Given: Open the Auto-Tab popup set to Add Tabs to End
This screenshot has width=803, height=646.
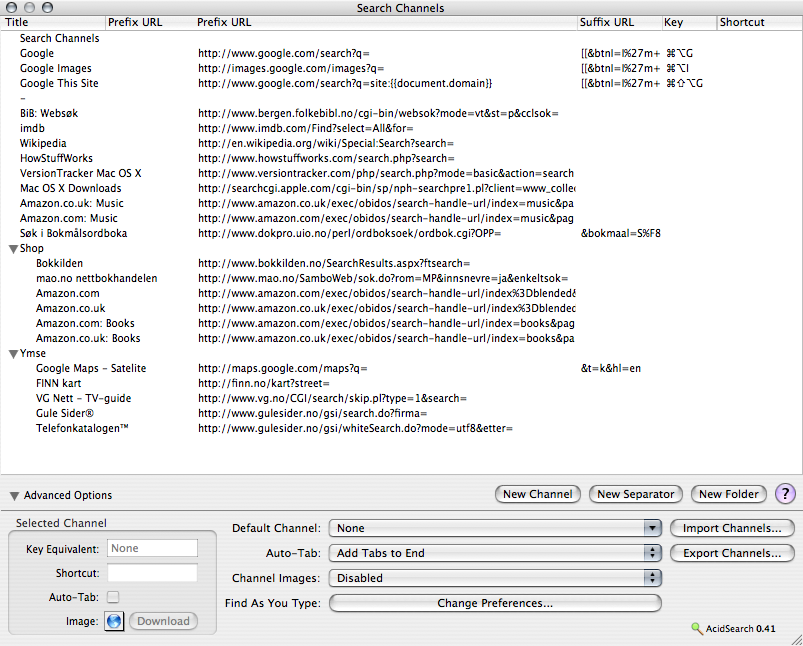Looking at the screenshot, I should pyautogui.click(x=495, y=553).
